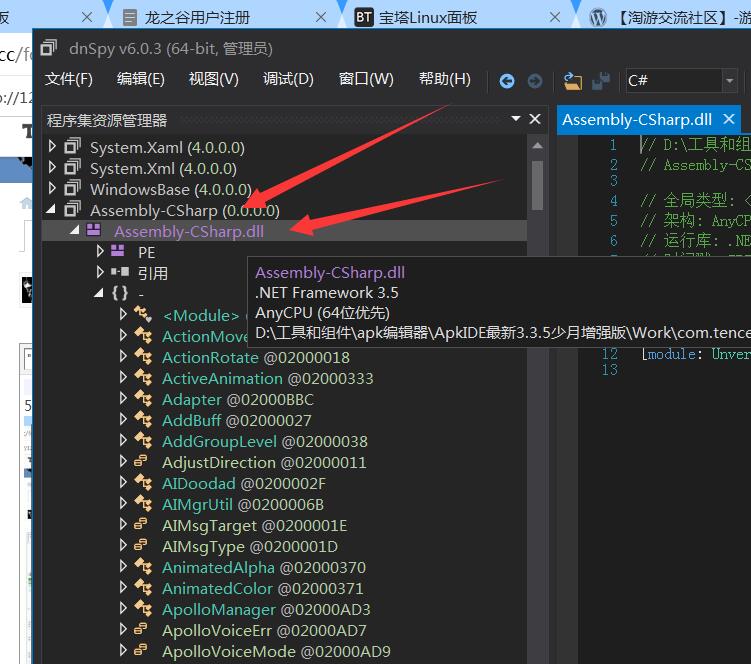Expand the ActiveAnimation class node

[124, 378]
